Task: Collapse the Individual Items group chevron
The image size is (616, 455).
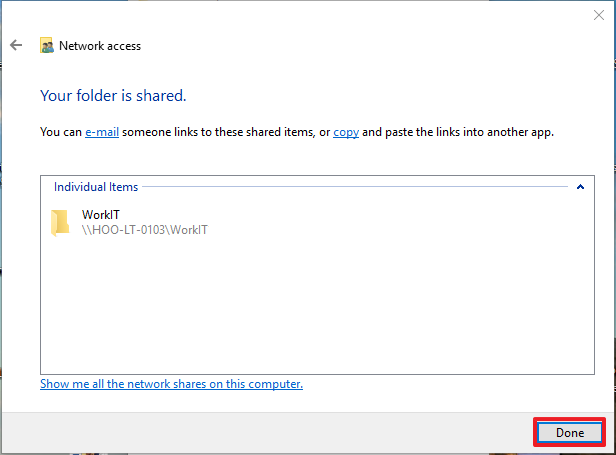Action: pyautogui.click(x=580, y=187)
